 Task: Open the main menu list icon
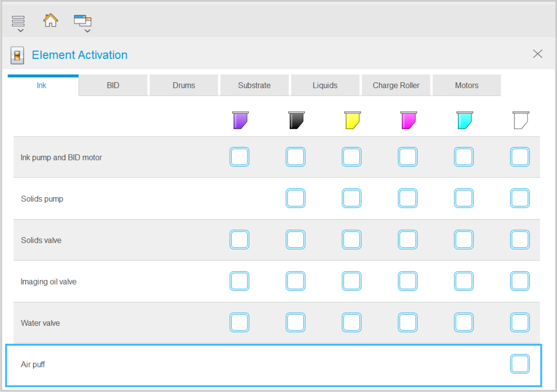(18, 23)
